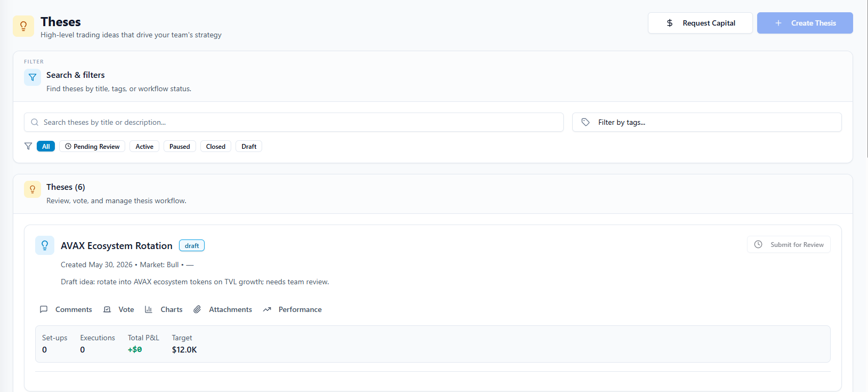
Task: Switch to the Performance tab
Action: click(293, 309)
